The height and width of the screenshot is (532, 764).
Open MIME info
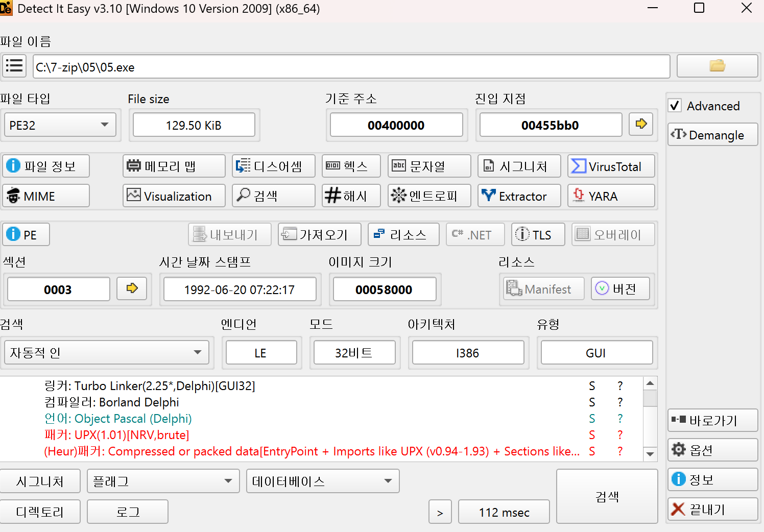tap(46, 196)
